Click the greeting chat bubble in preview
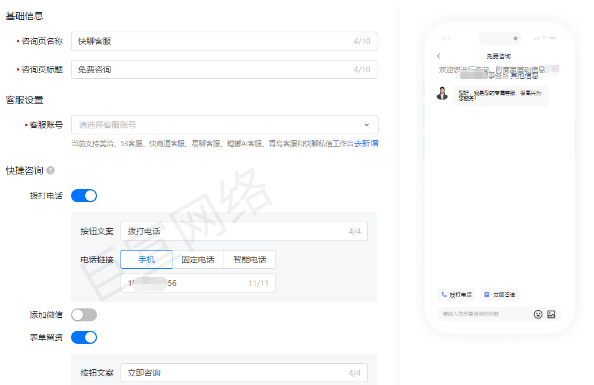This screenshot has width=594, height=385. (x=500, y=95)
